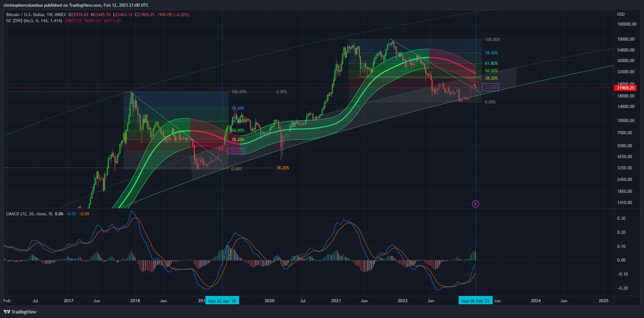Click the orange 38.20% Fibonacci label
The width and height of the screenshot is (644, 318).
[283, 168]
